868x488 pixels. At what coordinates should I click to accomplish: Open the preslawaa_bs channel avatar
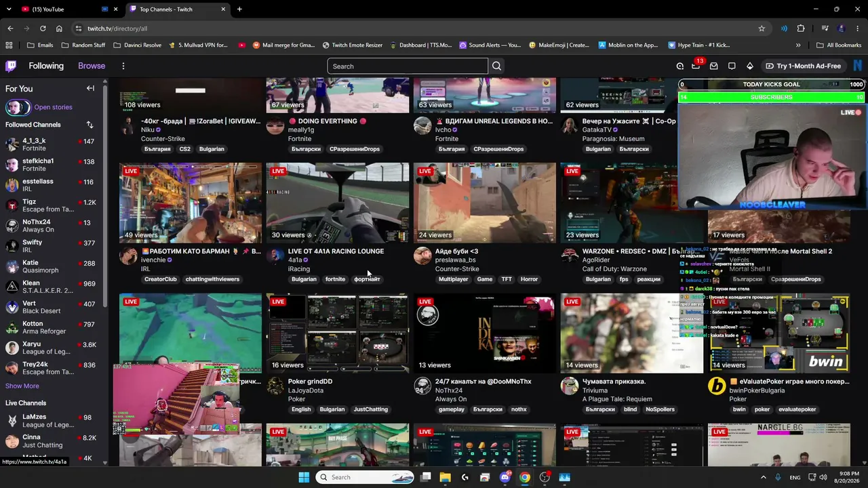(422, 256)
